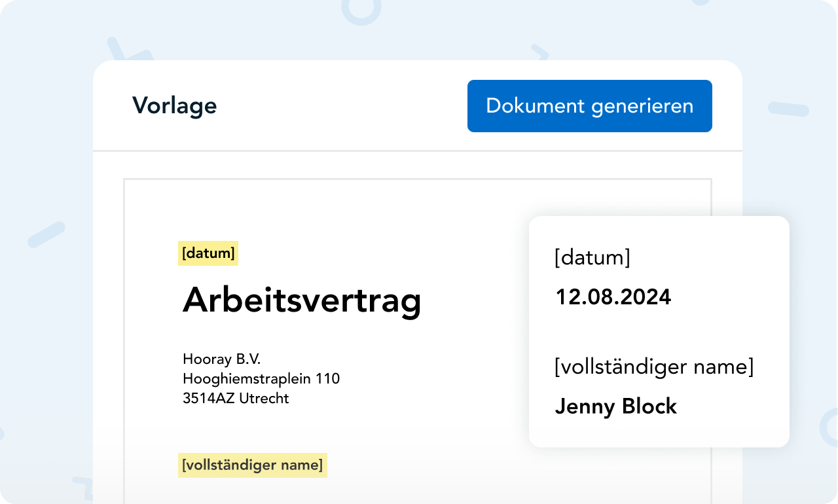Select the Arbeitsvertrag document heading
This screenshot has width=838, height=504.
[302, 301]
